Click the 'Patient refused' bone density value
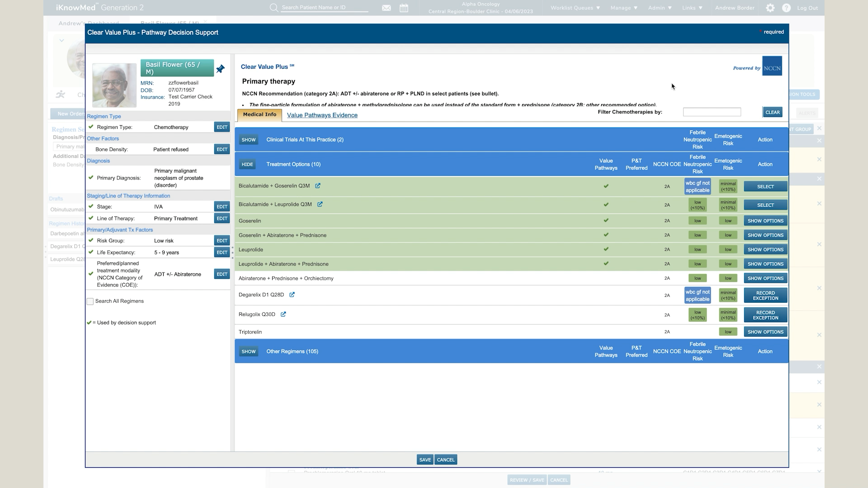 pos(171,150)
